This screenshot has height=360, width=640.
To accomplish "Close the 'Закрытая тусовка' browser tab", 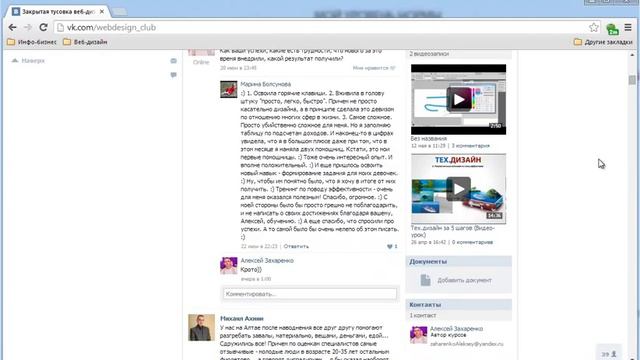I will (x=102, y=12).
